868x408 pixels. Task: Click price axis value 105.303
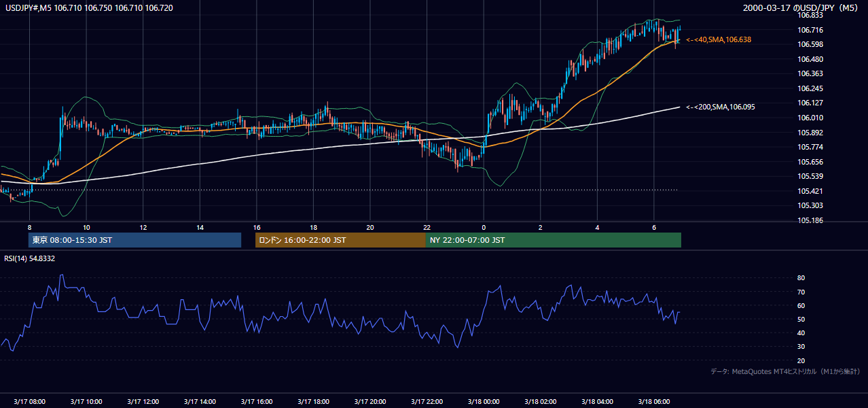pyautogui.click(x=810, y=205)
